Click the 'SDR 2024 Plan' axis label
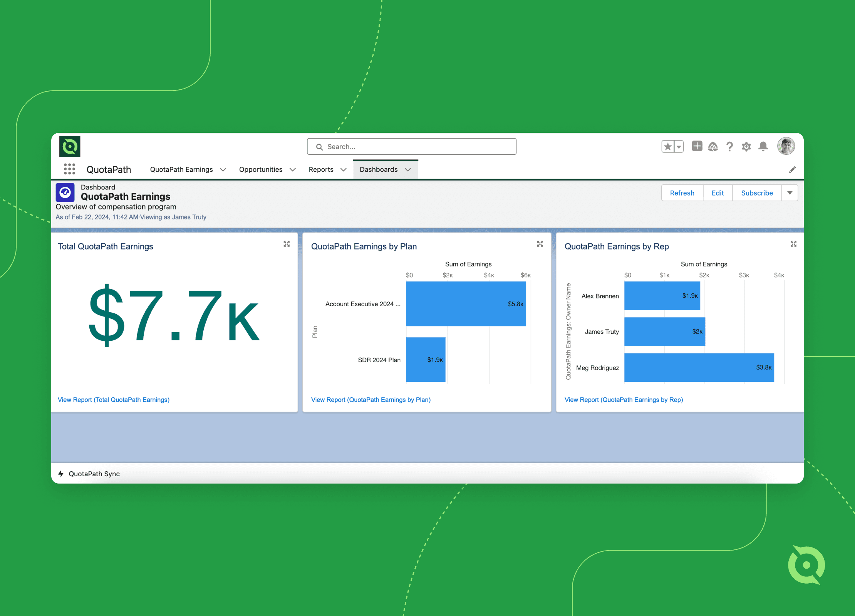This screenshot has height=616, width=855. click(x=379, y=360)
